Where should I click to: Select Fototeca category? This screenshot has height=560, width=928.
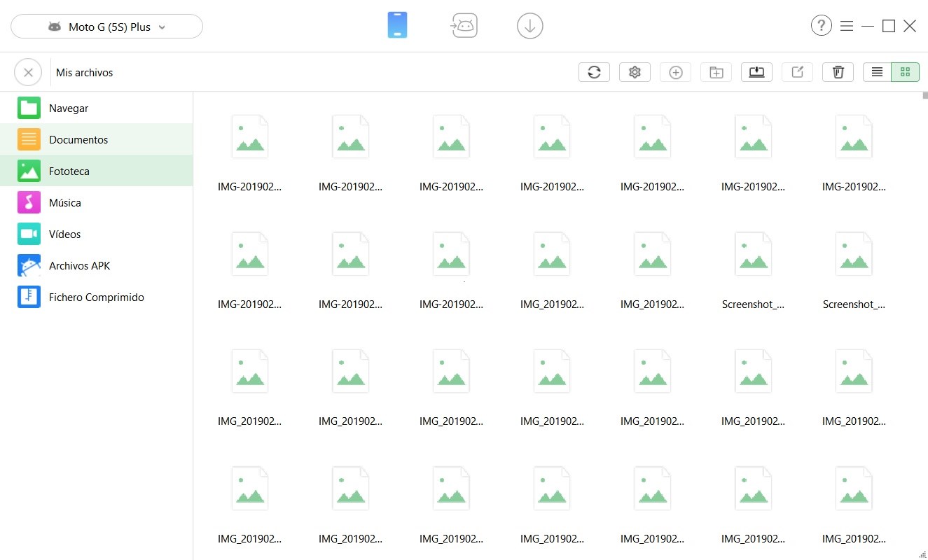pyautogui.click(x=96, y=171)
